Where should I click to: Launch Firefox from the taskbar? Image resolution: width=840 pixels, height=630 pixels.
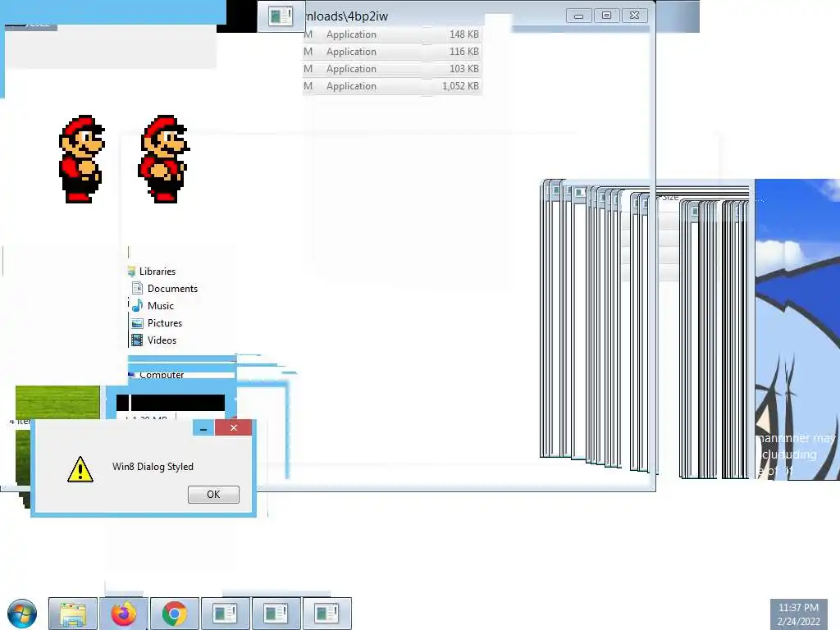click(x=124, y=614)
